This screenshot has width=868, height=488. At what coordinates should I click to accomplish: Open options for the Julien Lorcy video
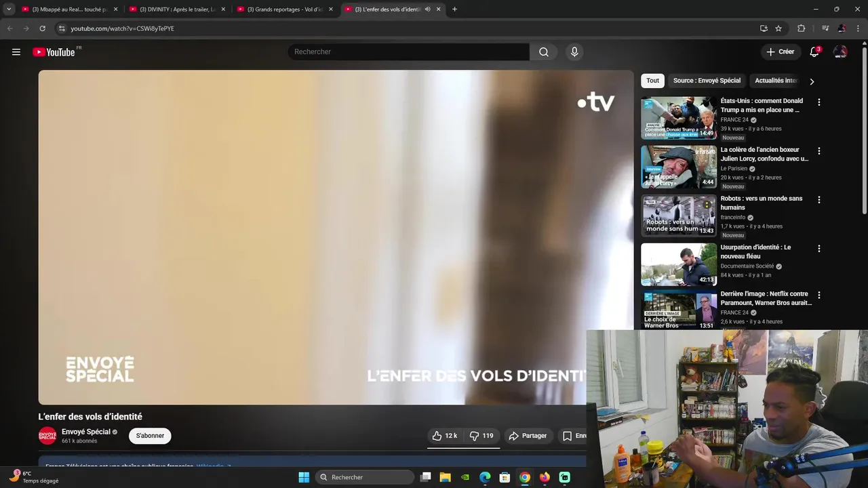point(818,151)
